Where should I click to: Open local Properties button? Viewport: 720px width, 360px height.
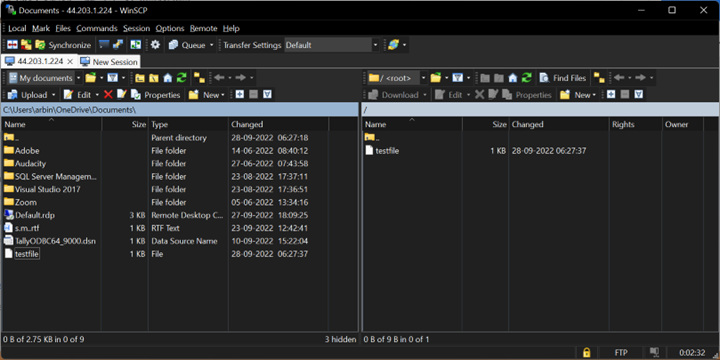point(156,95)
